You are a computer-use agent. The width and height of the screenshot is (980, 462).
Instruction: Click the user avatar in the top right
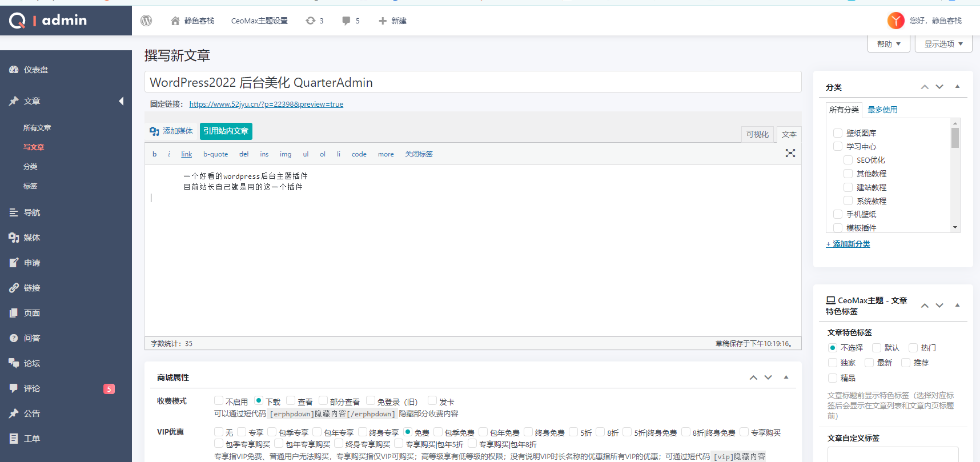[x=895, y=21]
